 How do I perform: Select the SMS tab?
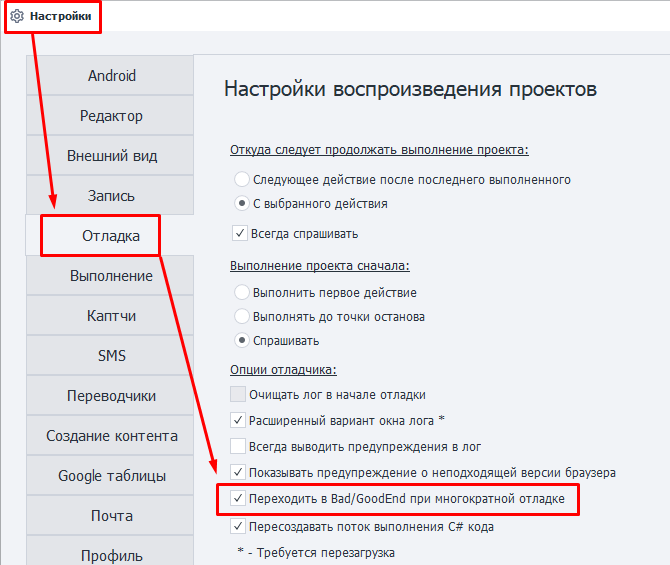tap(111, 356)
